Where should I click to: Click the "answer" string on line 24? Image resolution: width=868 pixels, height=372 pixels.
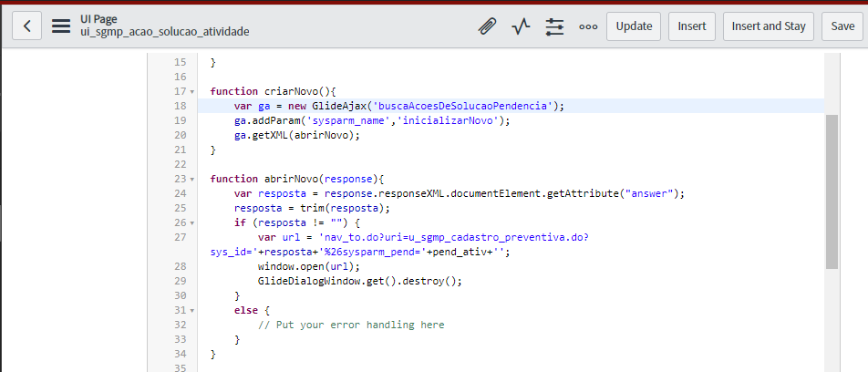(x=649, y=193)
